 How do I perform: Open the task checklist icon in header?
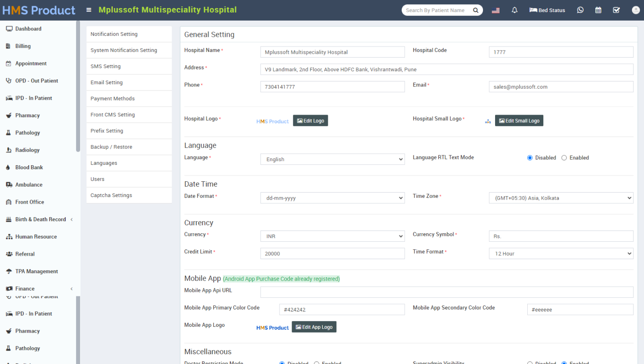616,10
